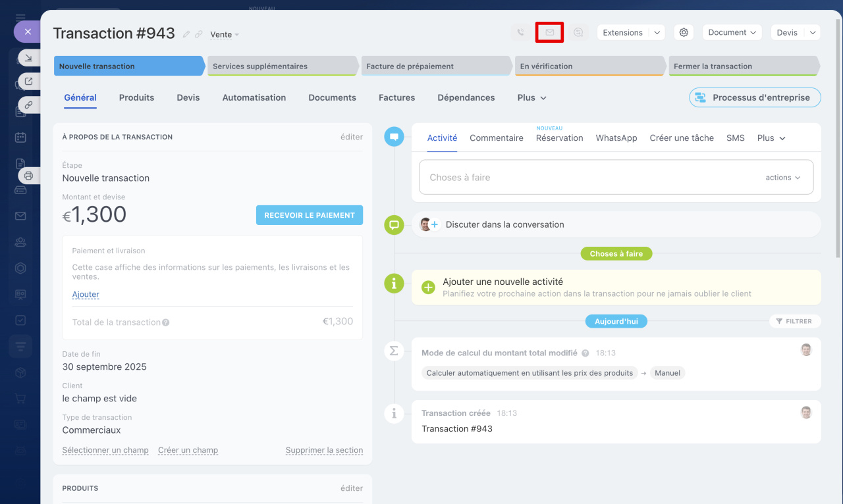Set stage to En vérification

click(588, 66)
